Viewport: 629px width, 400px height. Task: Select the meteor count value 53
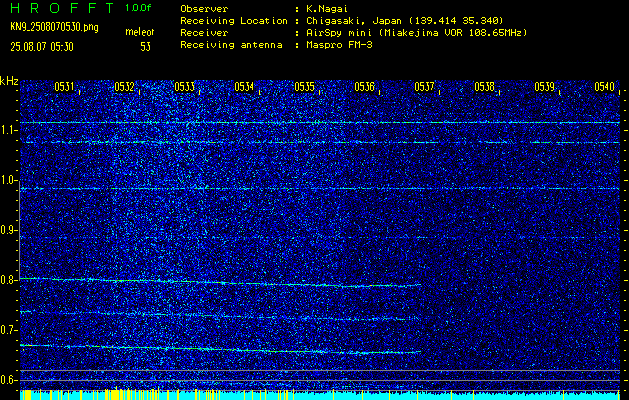tap(145, 47)
